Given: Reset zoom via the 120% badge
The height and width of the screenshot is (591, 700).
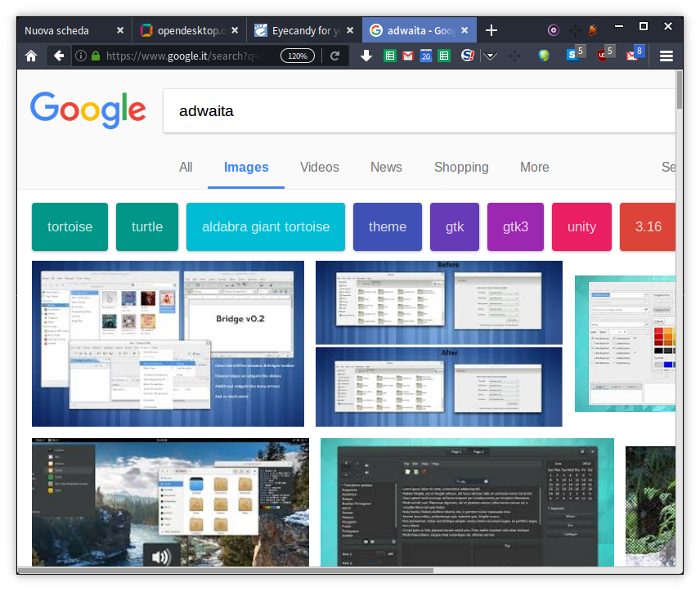Looking at the screenshot, I should [298, 56].
